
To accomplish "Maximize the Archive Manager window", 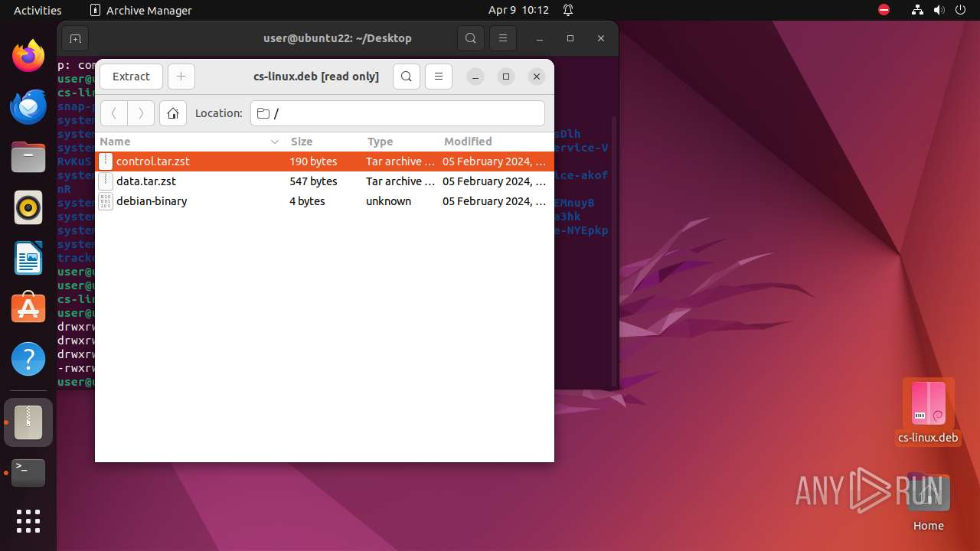I will [x=506, y=77].
